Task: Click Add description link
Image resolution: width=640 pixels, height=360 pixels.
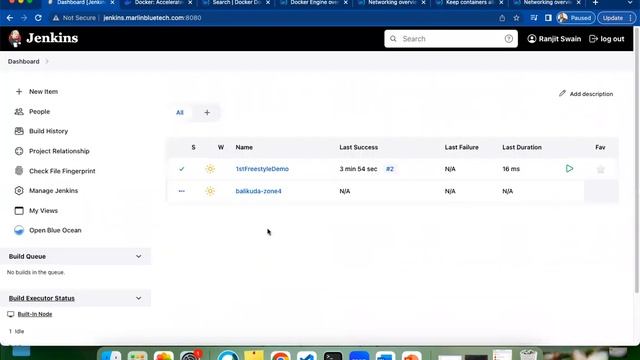Action: coord(586,94)
